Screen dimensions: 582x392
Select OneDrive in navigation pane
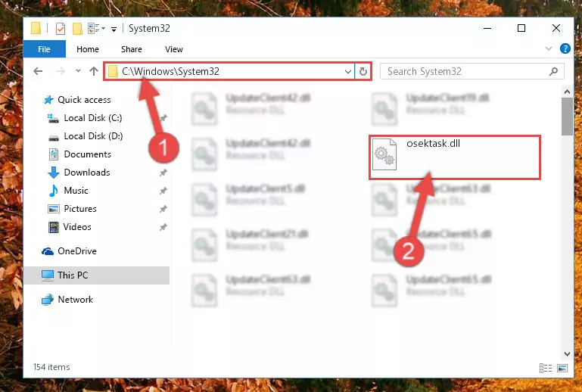77,251
